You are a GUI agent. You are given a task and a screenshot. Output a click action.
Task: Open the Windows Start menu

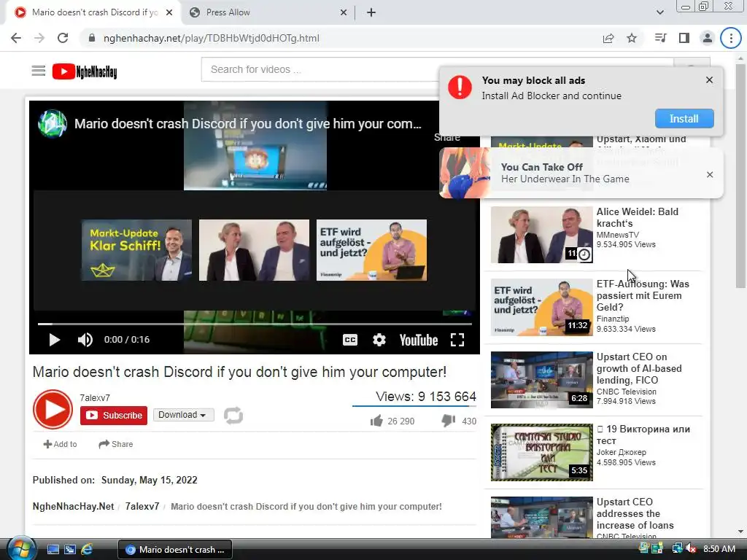point(21,549)
